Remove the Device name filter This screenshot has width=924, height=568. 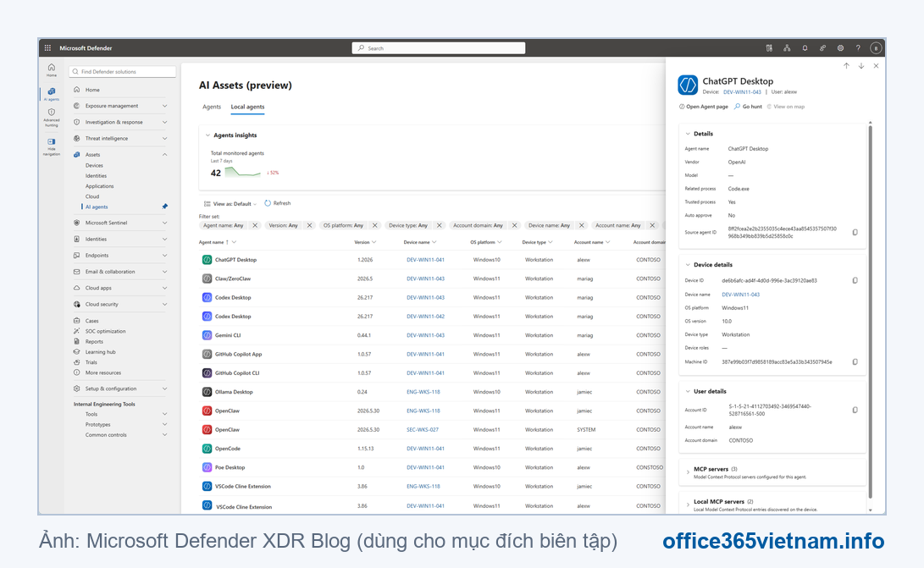(582, 225)
